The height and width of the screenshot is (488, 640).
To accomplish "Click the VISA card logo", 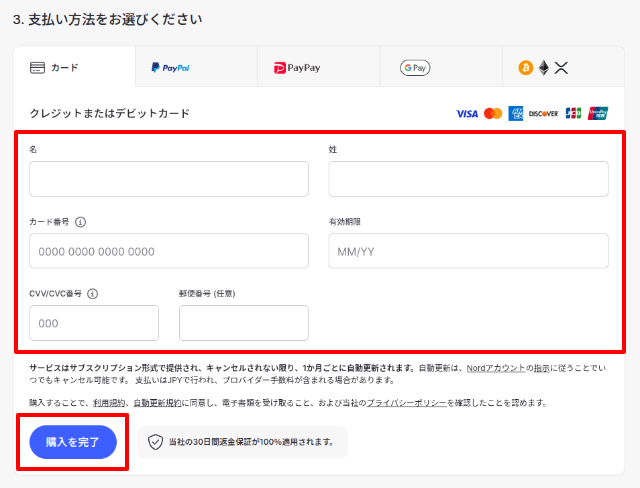I will [467, 114].
